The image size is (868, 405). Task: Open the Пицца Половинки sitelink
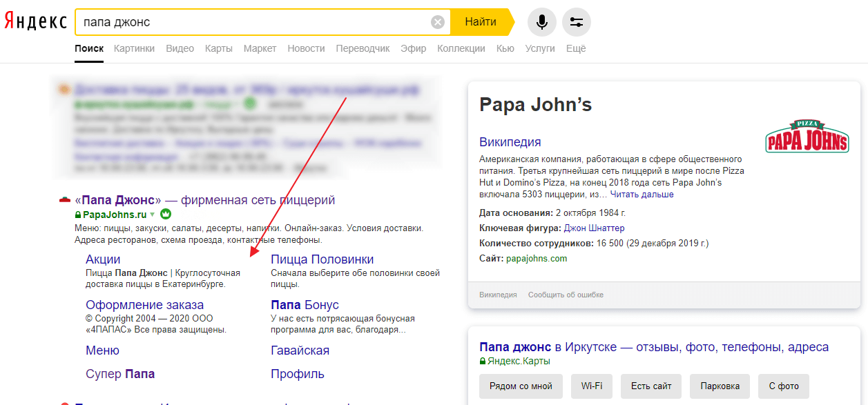pyautogui.click(x=322, y=259)
